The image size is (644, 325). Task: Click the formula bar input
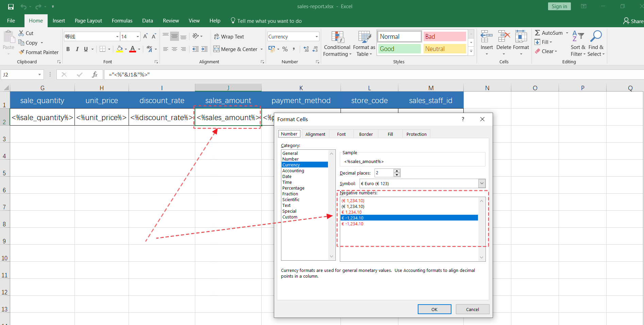374,75
